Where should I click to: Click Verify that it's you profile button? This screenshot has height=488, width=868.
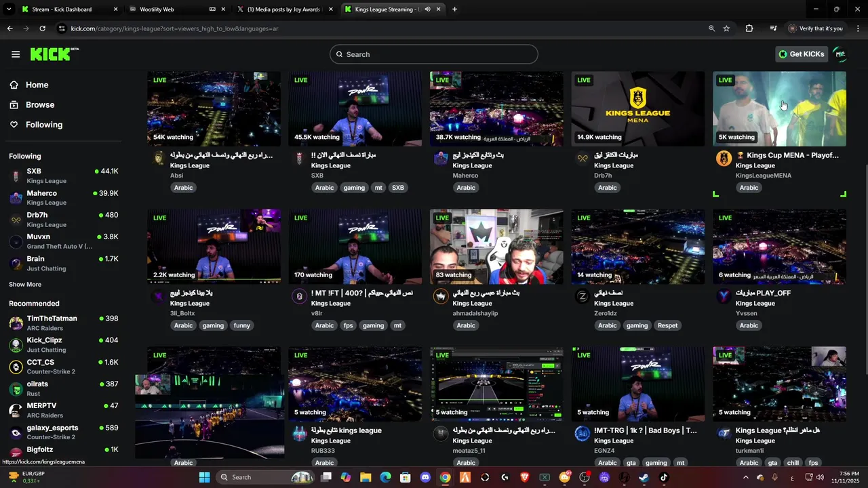[815, 28]
